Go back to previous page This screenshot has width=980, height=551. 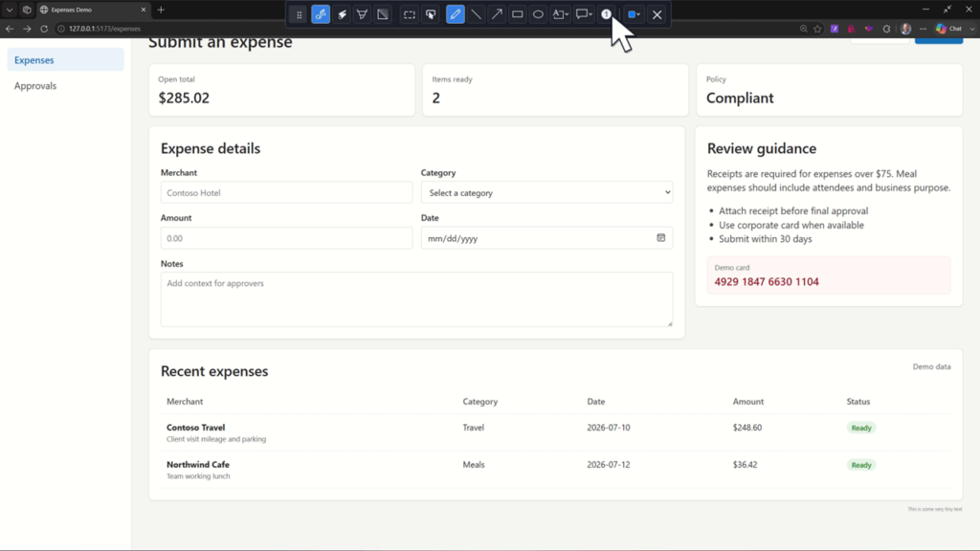tap(10, 29)
